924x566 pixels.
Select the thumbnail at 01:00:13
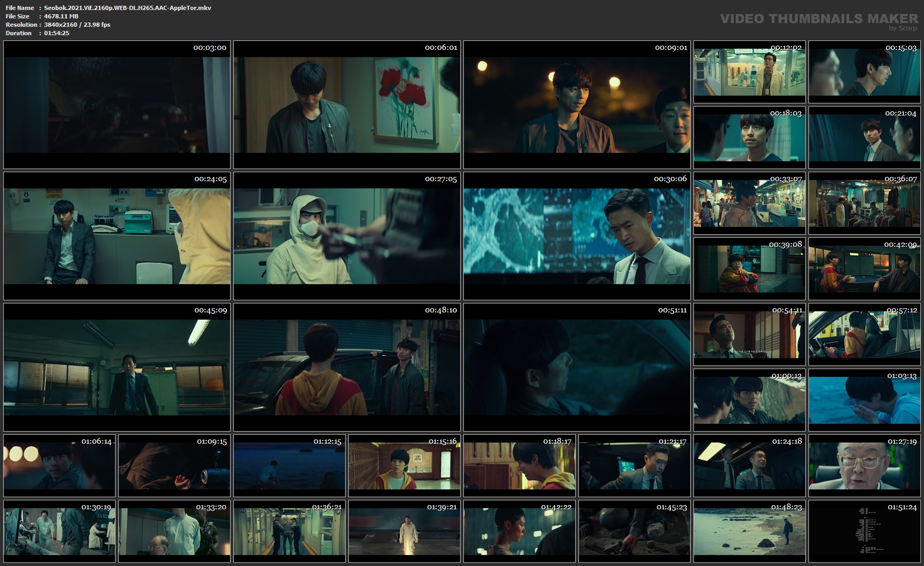coord(750,400)
